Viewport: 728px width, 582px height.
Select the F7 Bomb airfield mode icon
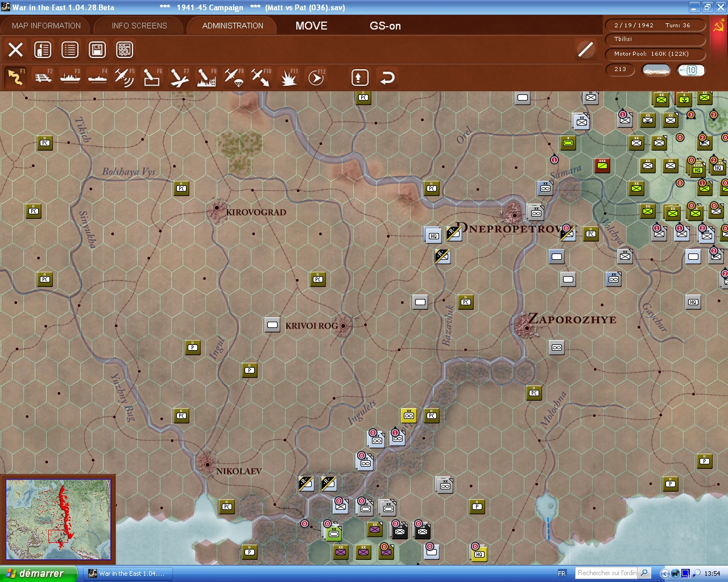coord(179,77)
